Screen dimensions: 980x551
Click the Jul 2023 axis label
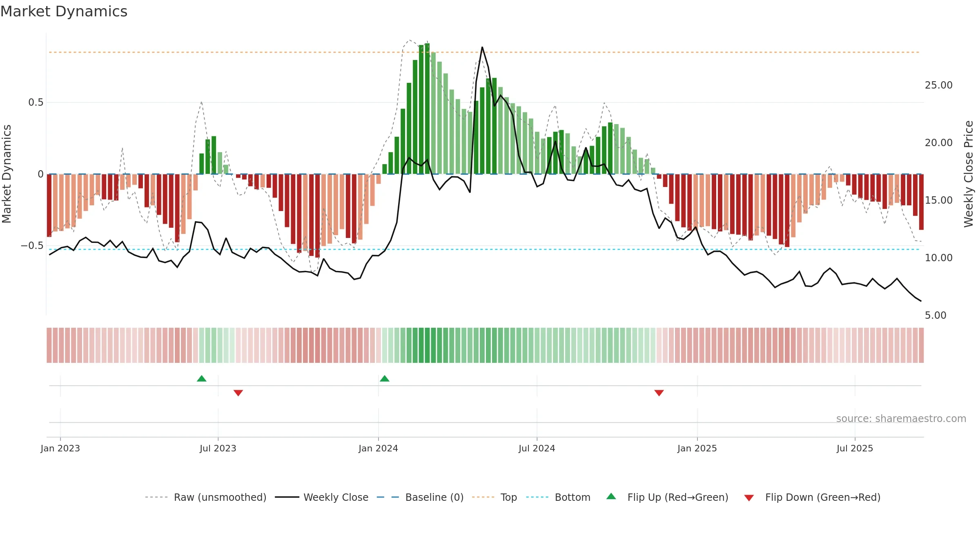tap(218, 448)
